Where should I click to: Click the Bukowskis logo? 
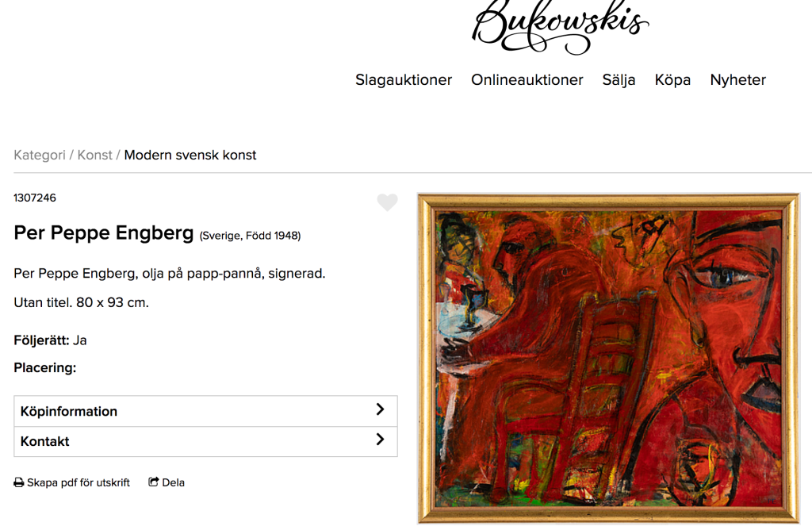point(560,26)
